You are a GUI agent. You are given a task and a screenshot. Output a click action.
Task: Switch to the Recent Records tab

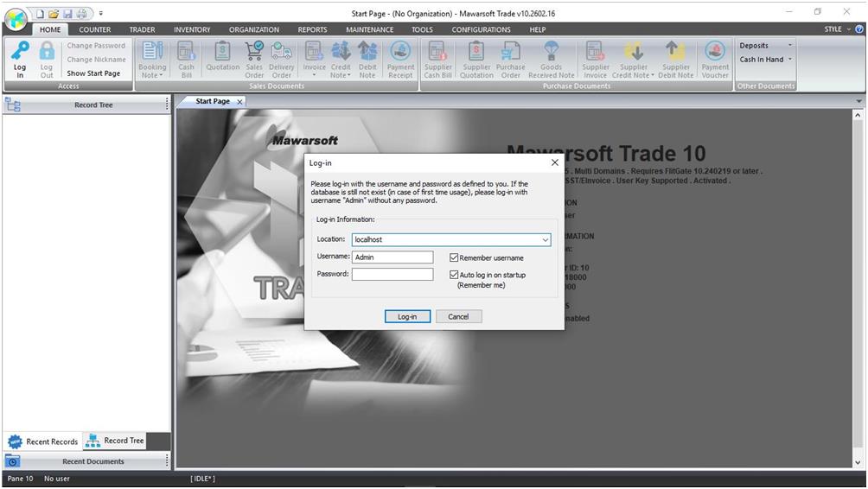[43, 441]
